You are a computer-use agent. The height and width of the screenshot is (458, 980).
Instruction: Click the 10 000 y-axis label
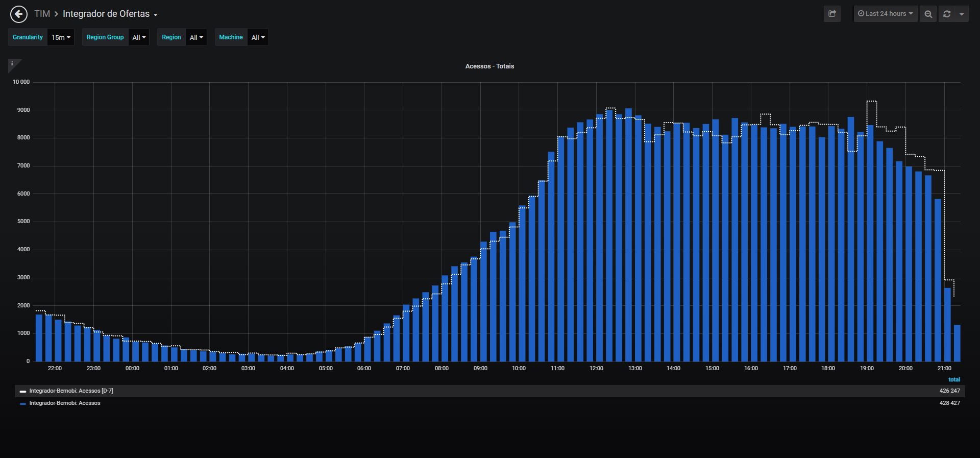(21, 82)
